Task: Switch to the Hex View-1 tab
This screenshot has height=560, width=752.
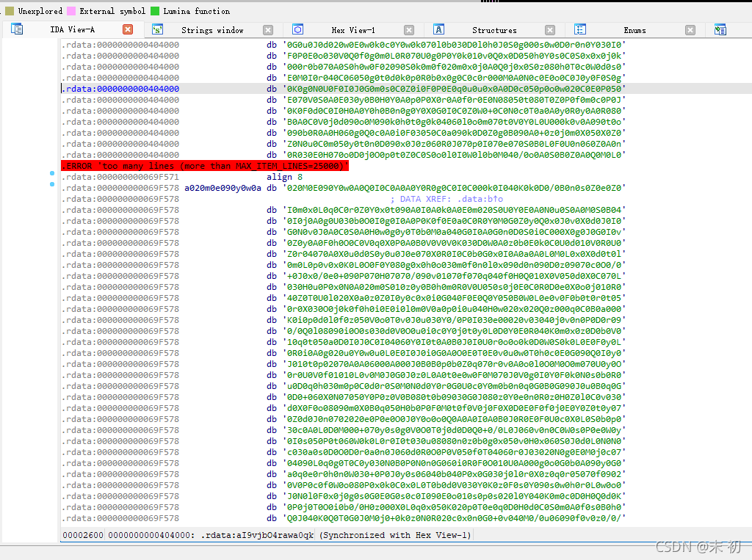Action: pos(353,30)
